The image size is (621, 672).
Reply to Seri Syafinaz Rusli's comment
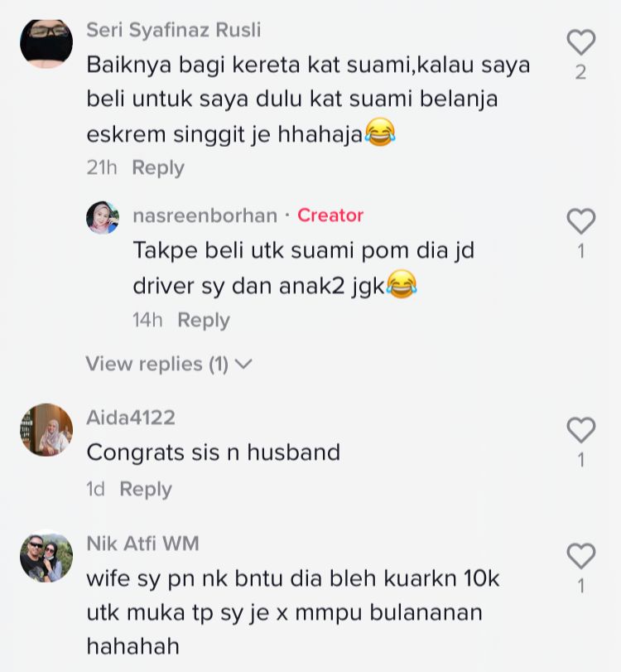[158, 167]
